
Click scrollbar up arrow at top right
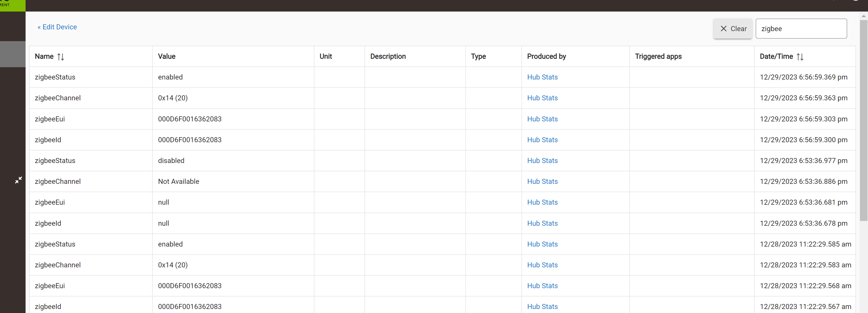tap(863, 16)
